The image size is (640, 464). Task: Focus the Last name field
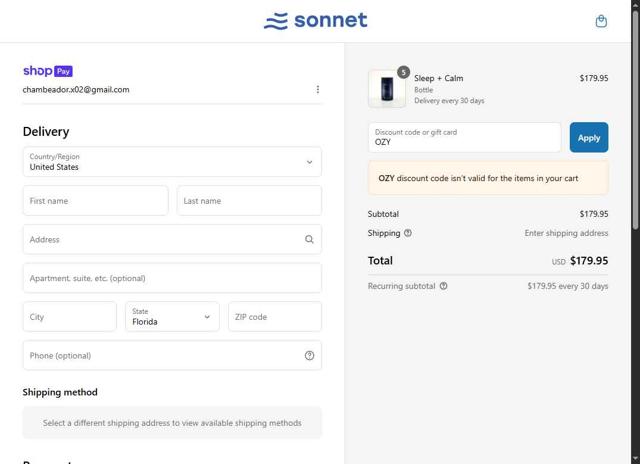tap(249, 201)
